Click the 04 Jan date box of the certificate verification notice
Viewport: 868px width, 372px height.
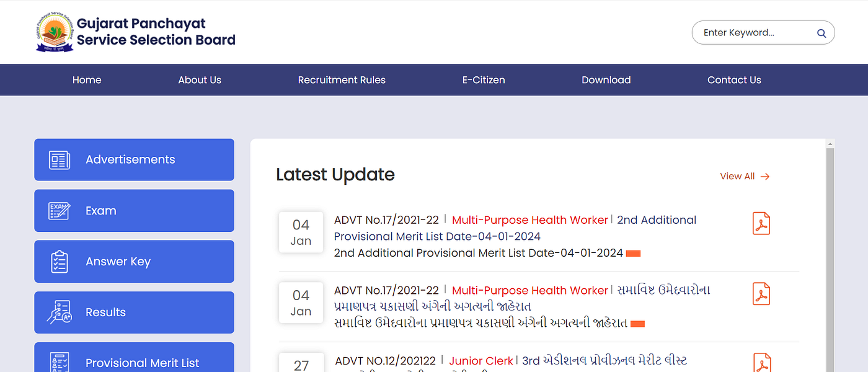[x=301, y=303]
